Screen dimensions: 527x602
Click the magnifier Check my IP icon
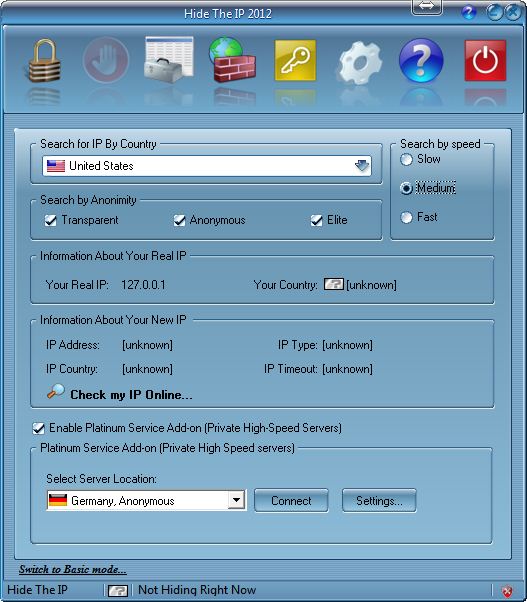pos(56,391)
